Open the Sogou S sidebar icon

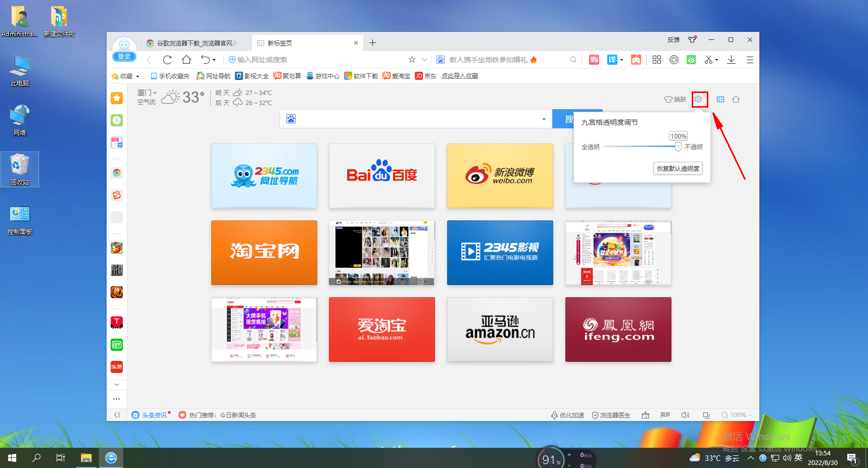117,195
